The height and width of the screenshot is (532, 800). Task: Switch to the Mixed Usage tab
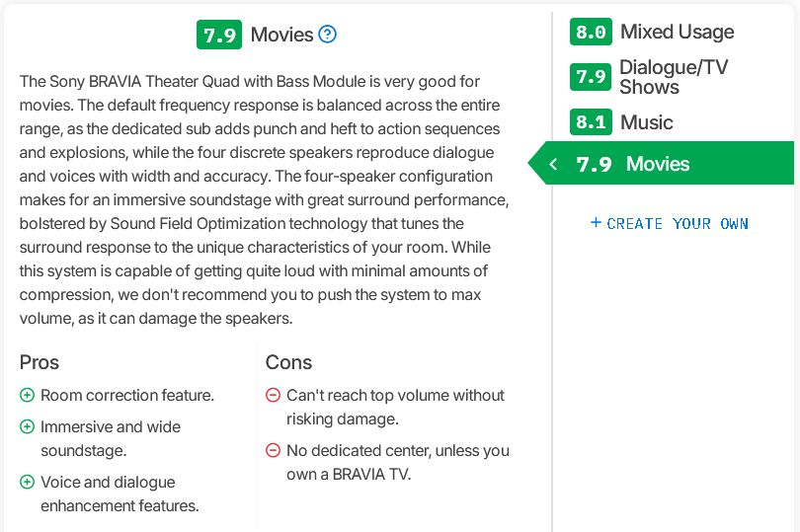point(677,32)
